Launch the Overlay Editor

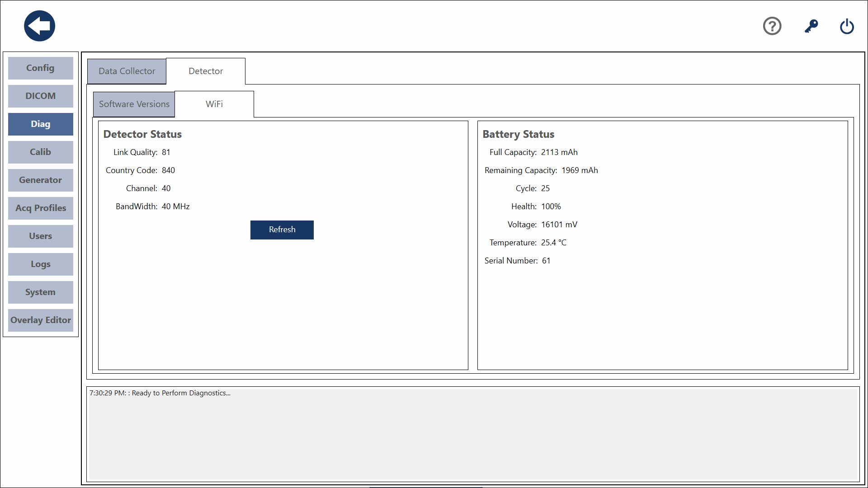40,320
